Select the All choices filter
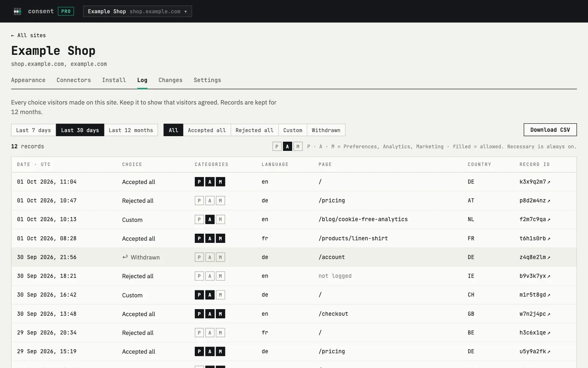This screenshot has height=368, width=588. point(173,130)
